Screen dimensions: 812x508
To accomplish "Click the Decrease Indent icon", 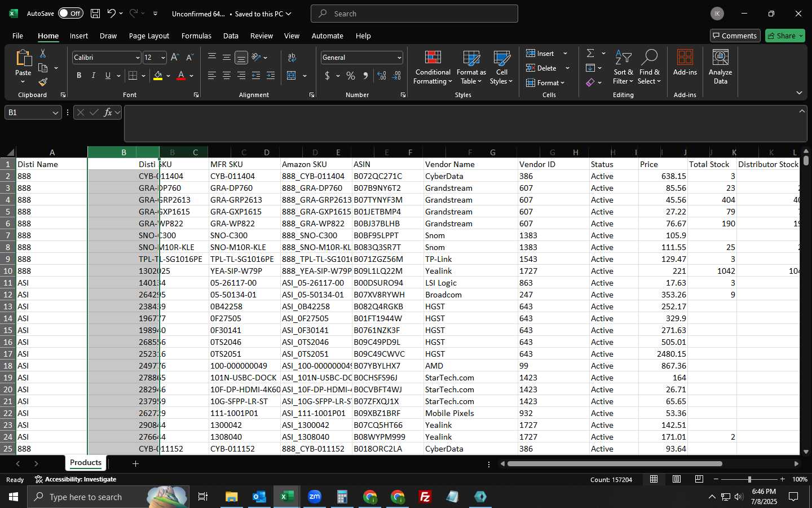I will tap(256, 76).
